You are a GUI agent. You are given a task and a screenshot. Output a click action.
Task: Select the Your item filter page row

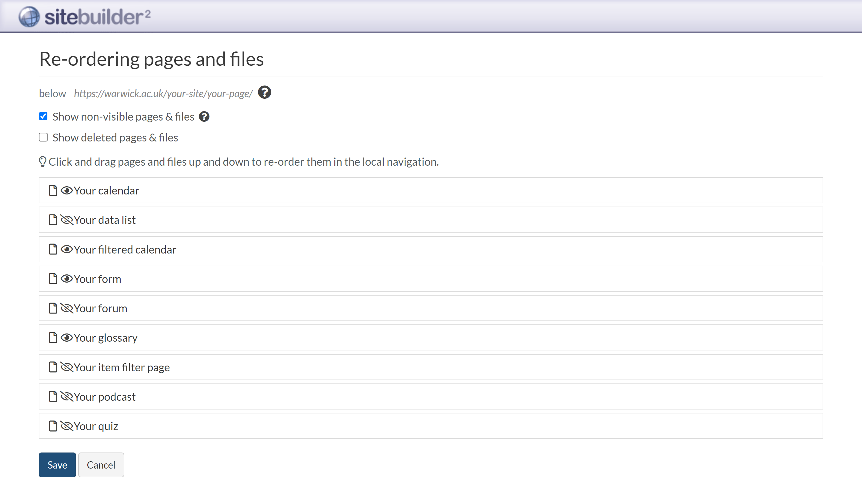tap(122, 367)
